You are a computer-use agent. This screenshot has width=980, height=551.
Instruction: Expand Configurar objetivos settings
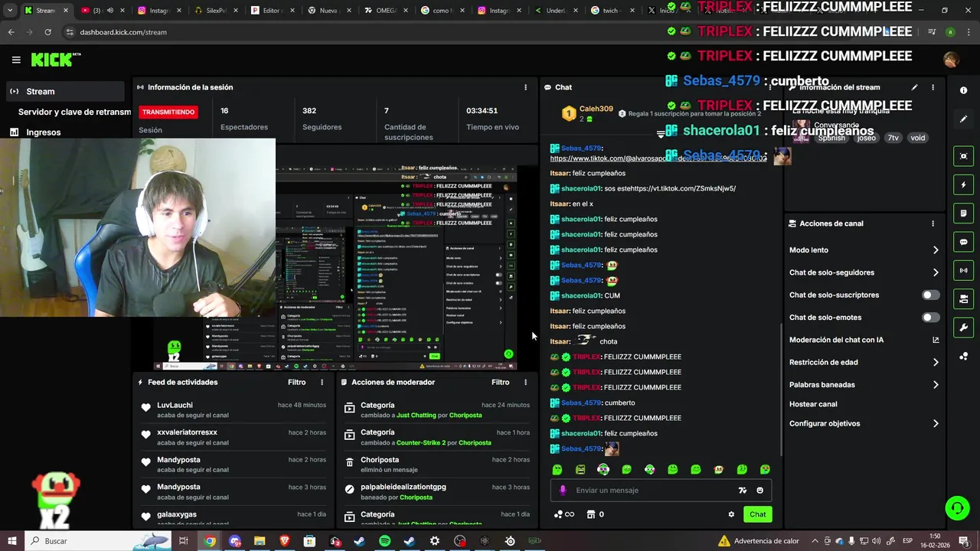[x=936, y=423]
